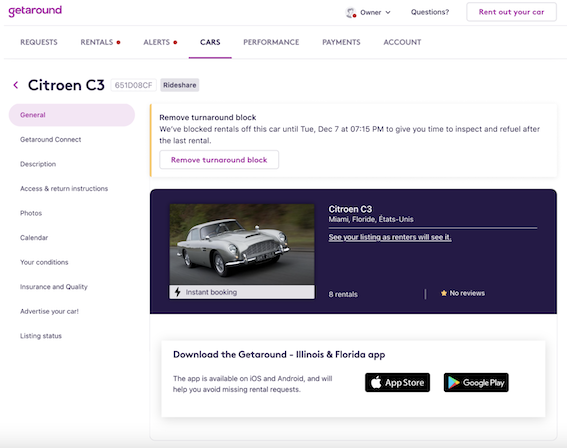
Task: Click the Rideshare tag badge
Action: pyautogui.click(x=180, y=85)
